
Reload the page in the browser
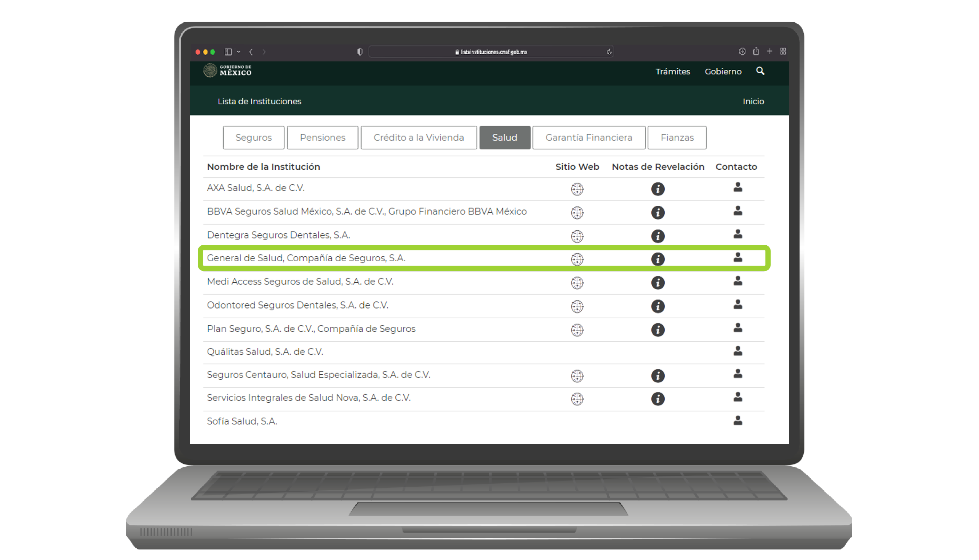[x=609, y=52]
